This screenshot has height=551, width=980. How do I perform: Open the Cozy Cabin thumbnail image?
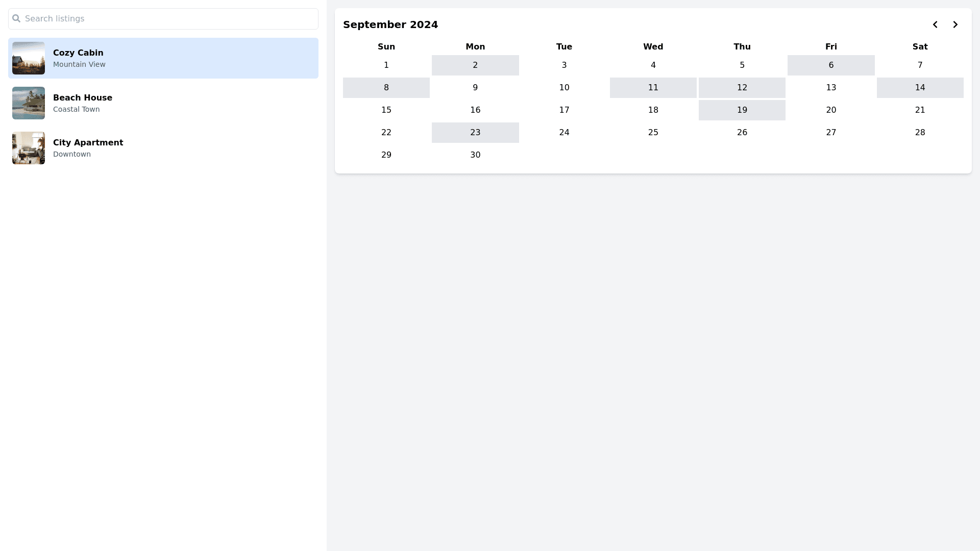pyautogui.click(x=29, y=58)
